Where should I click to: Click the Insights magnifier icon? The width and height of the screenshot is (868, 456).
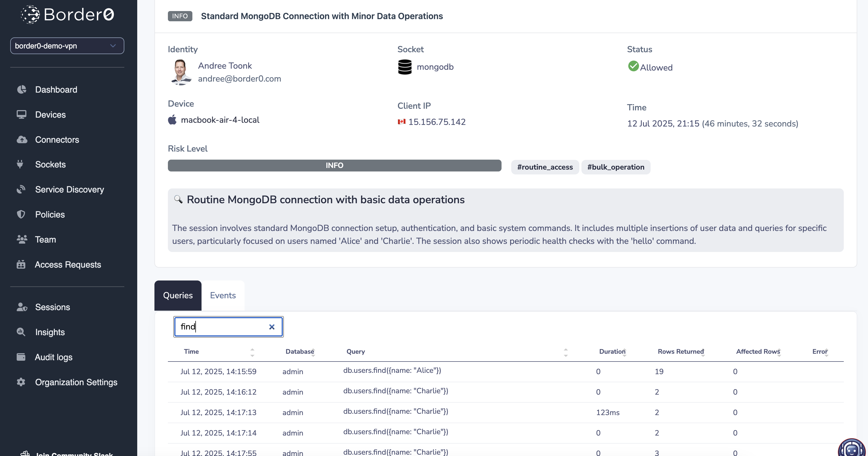click(x=21, y=332)
